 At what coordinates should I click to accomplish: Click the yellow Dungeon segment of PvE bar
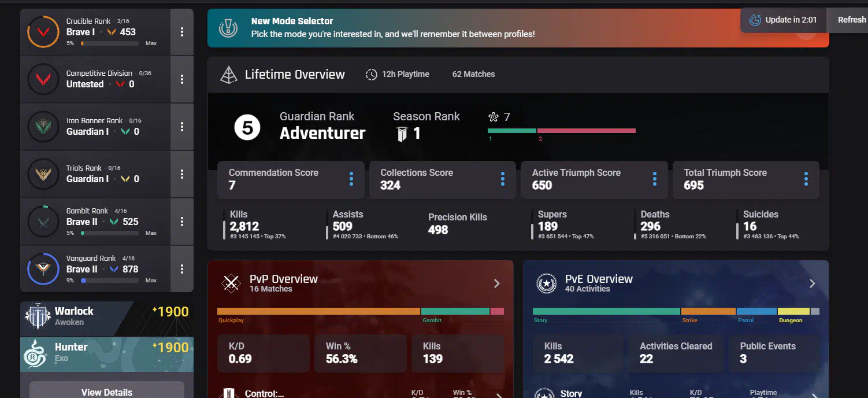tap(794, 311)
